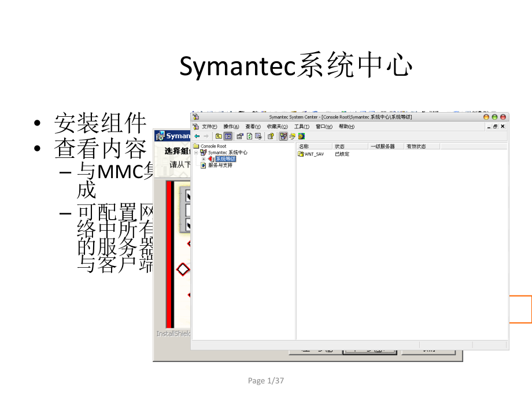Select Symantec 系统中心 tree node
Image resolution: width=532 pixels, height=399 pixels.
point(228,153)
